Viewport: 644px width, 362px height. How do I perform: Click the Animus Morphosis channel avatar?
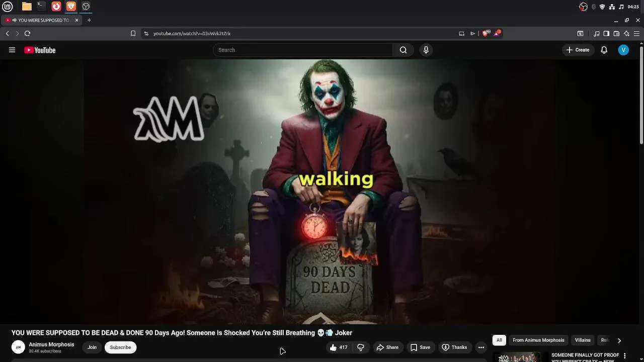click(x=18, y=347)
